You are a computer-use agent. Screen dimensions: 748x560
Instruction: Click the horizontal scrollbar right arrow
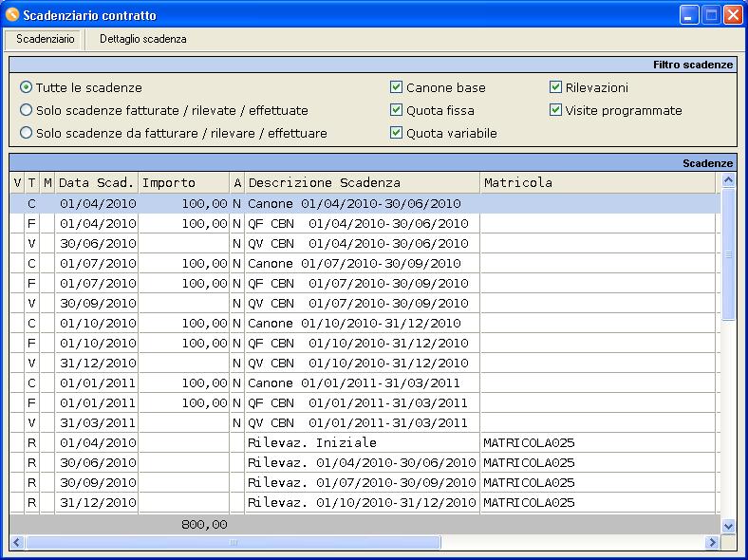tap(712, 542)
